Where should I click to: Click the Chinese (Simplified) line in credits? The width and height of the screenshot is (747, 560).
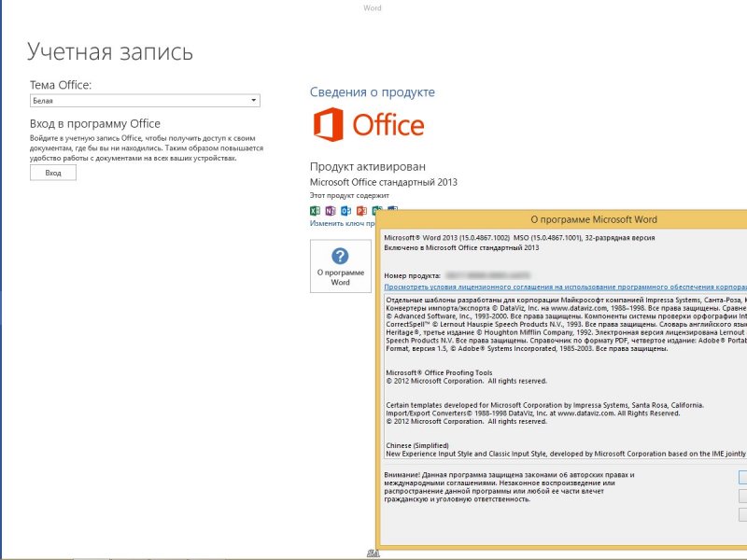[x=417, y=446]
